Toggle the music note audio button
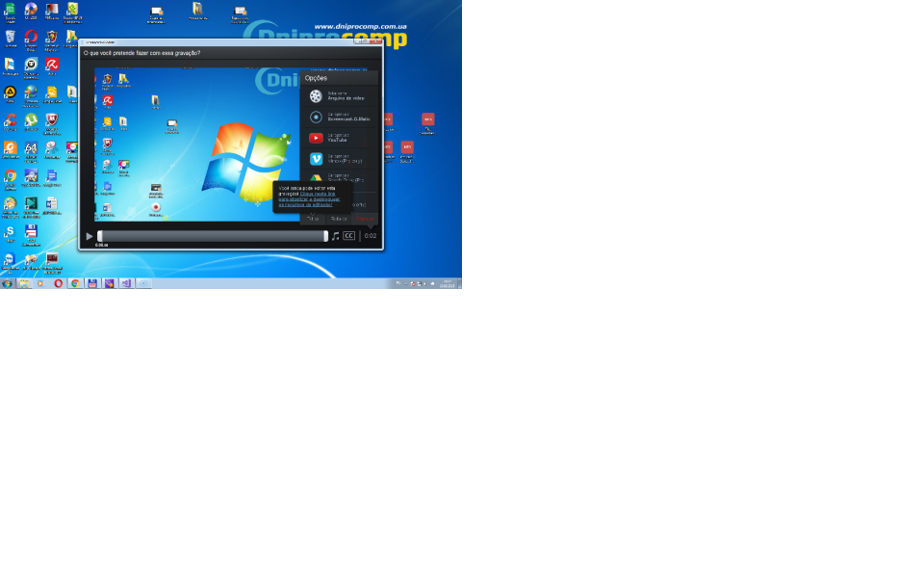 [x=335, y=236]
